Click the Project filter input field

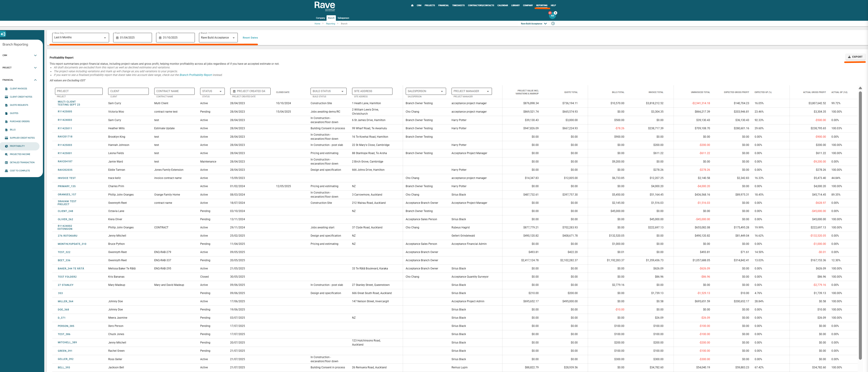(x=79, y=91)
